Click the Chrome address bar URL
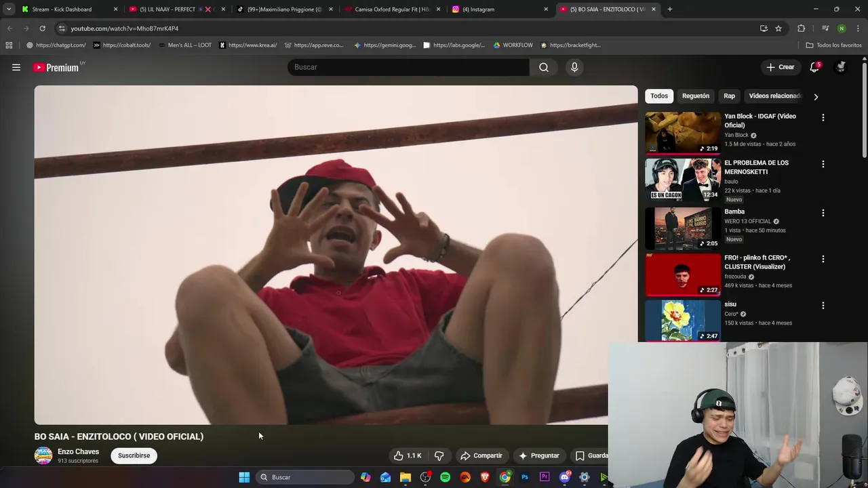 coord(124,28)
